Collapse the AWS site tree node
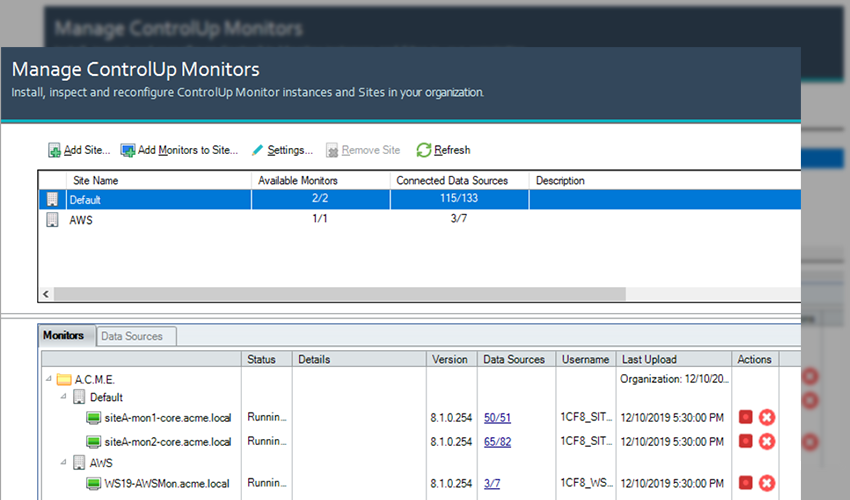Viewport: 850px width, 500px height. click(x=64, y=462)
